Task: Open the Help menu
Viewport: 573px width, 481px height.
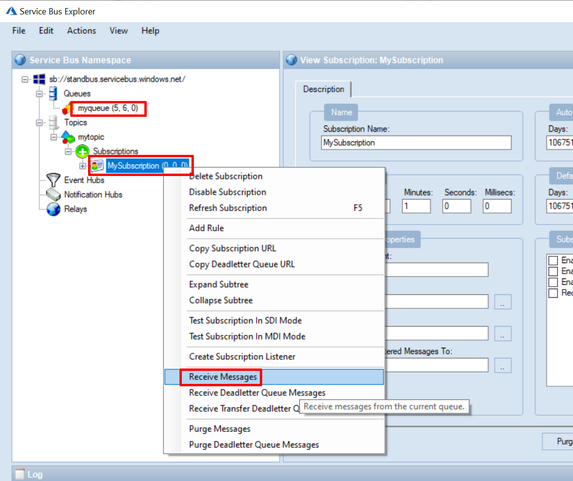Action: (x=150, y=31)
